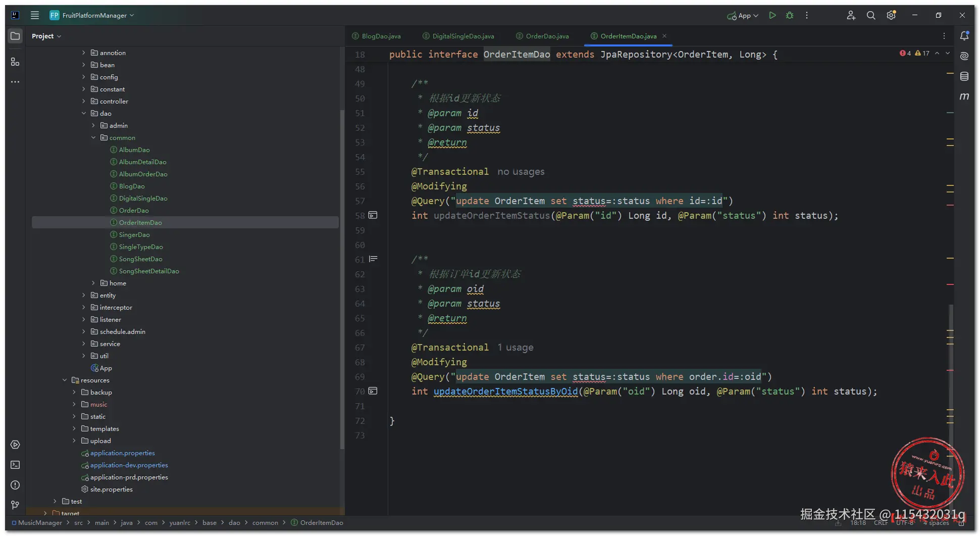The image size is (980, 536).
Task: Open the main menu hamburger icon
Action: [x=35, y=15]
